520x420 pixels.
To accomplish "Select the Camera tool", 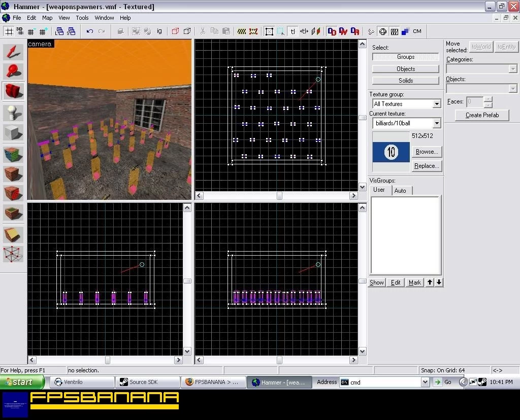I will [x=13, y=91].
